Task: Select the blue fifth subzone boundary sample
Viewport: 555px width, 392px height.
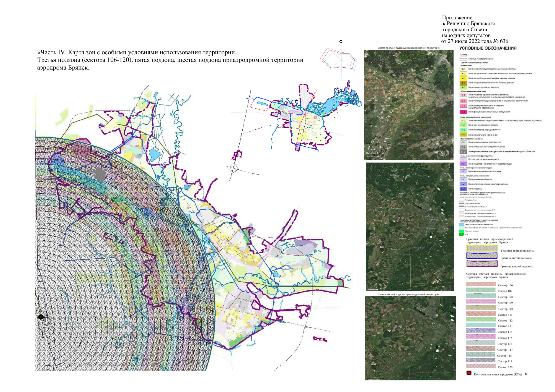Action: click(x=482, y=256)
